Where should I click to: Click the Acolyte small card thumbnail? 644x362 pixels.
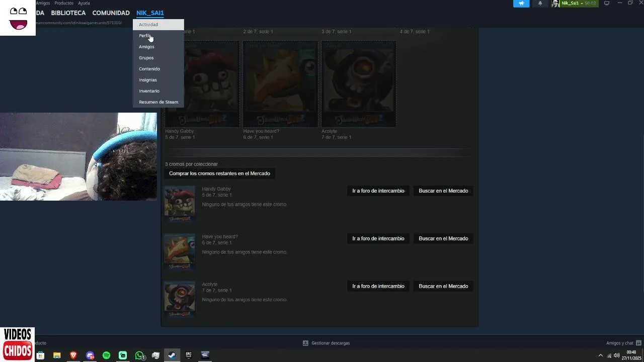click(x=180, y=300)
